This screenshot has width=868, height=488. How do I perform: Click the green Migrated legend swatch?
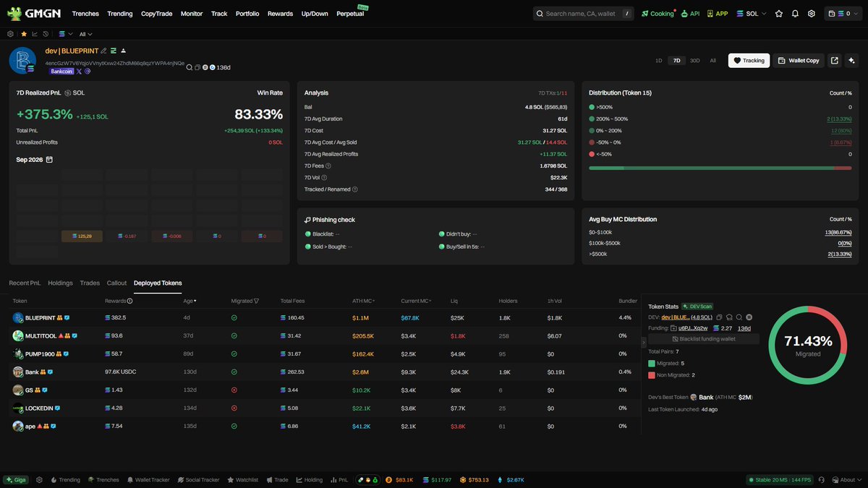pos(652,364)
